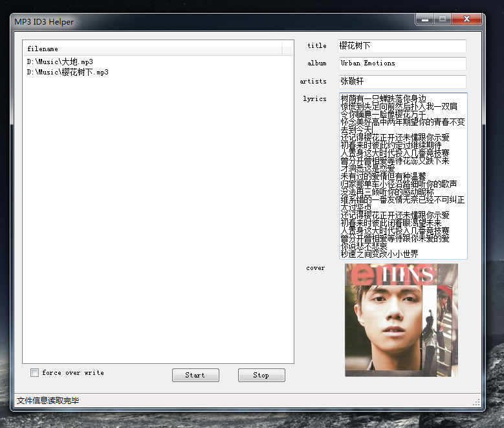Focus the album field showing Urban Emotions
Image resolution: width=504 pixels, height=428 pixels.
(x=401, y=63)
